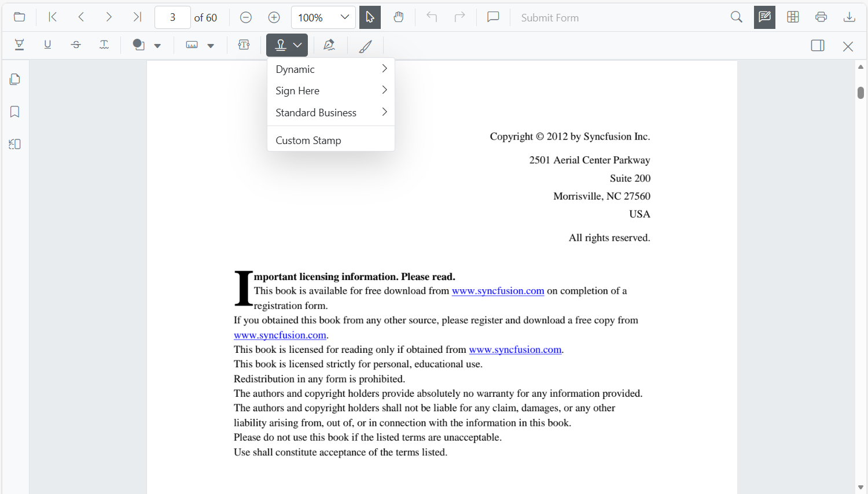The width and height of the screenshot is (868, 494).
Task: Select the Free Text tool
Action: pyautogui.click(x=244, y=45)
